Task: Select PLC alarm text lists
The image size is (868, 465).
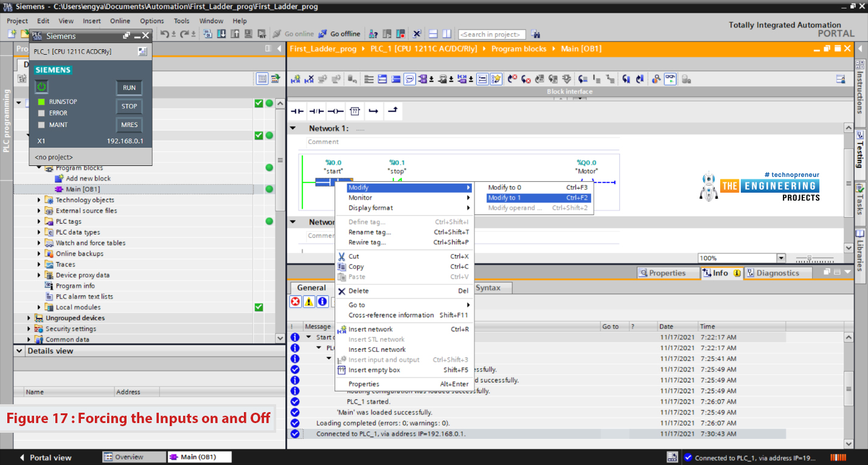Action: [84, 297]
